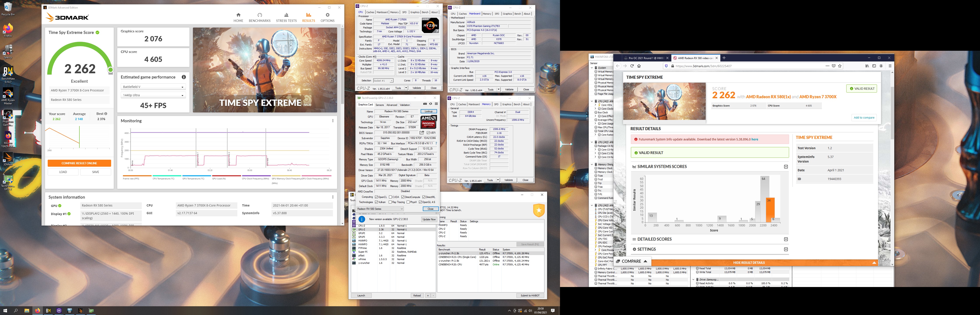
Task: Open GPU-Z hamburger menu
Action: click(x=436, y=104)
